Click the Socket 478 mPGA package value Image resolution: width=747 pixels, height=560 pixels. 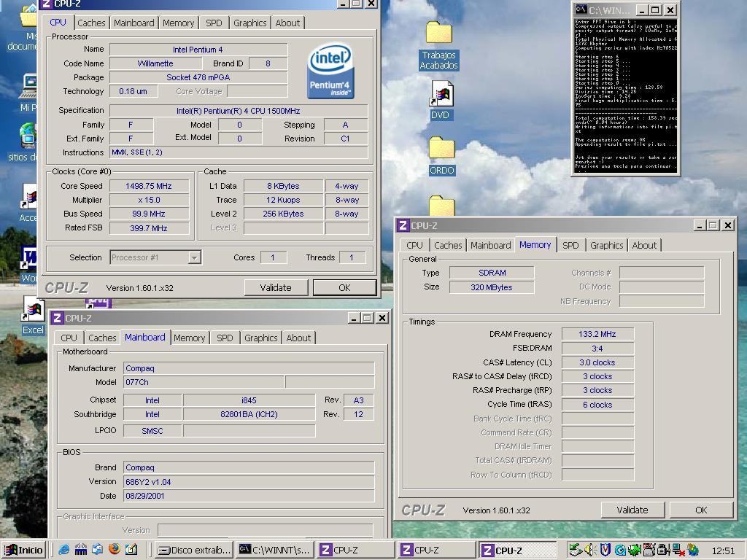pos(198,77)
